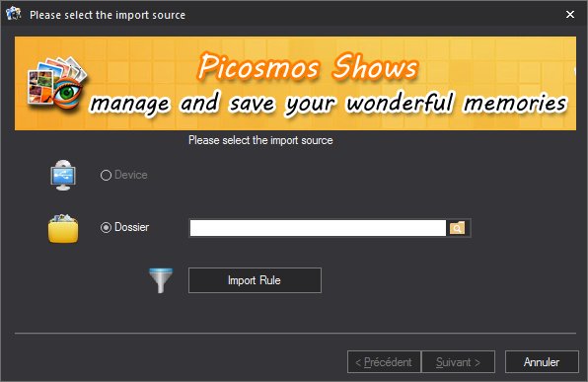Click the funnel filter icon
Viewport: 588px width, 382px height.
(x=161, y=280)
